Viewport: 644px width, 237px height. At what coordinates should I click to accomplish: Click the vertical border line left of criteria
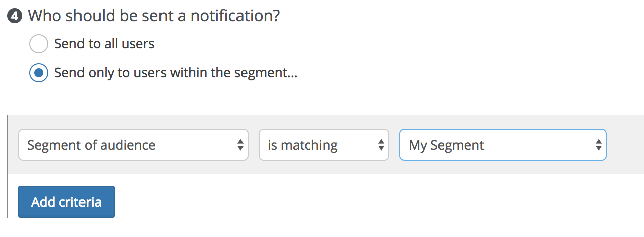point(8,167)
